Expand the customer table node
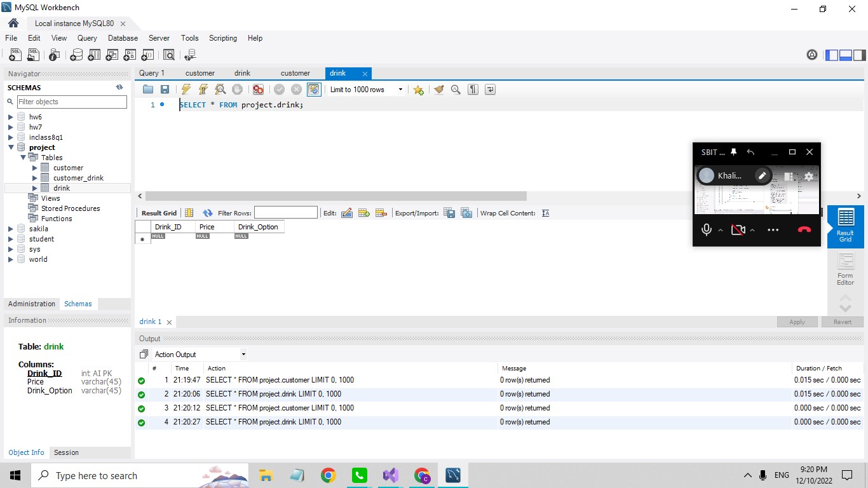This screenshot has width=868, height=488. pos(35,168)
